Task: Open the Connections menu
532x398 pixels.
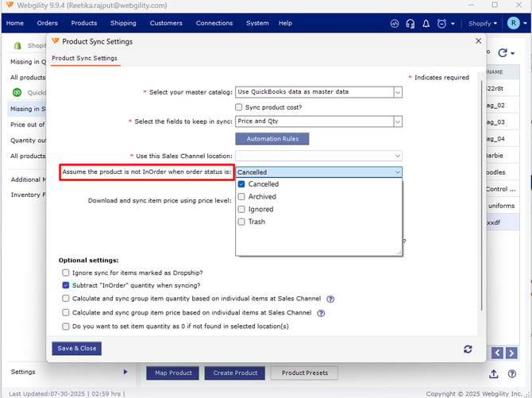Action: 214,23
